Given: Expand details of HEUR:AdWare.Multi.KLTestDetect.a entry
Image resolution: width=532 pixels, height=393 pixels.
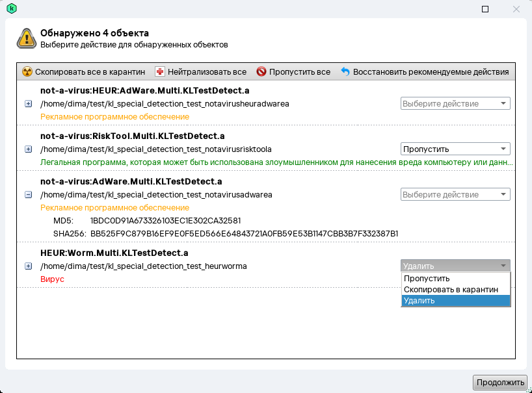Looking at the screenshot, I should pyautogui.click(x=28, y=104).
